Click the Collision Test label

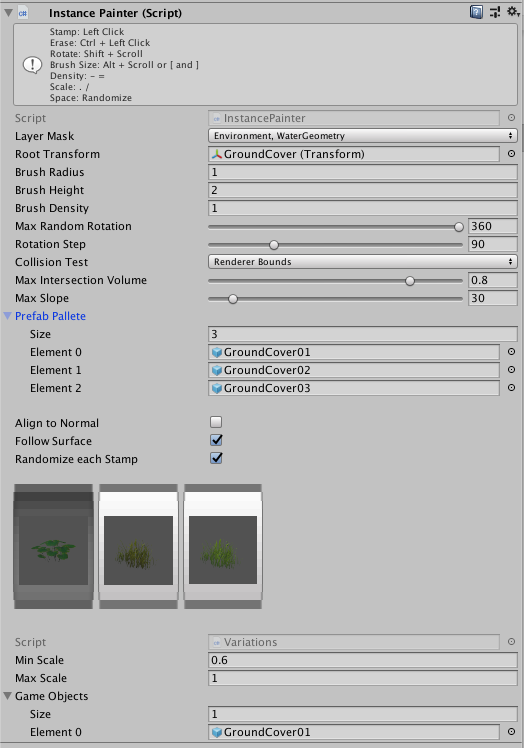click(52, 262)
